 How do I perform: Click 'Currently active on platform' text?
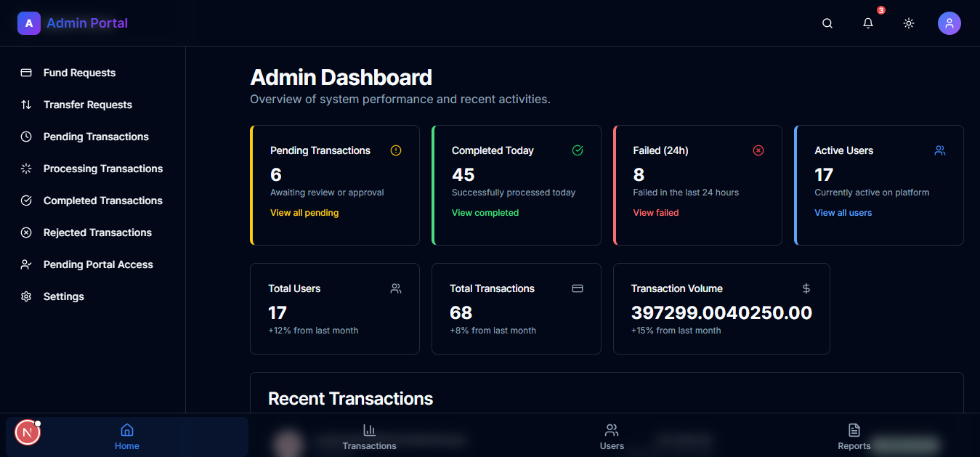coord(872,193)
